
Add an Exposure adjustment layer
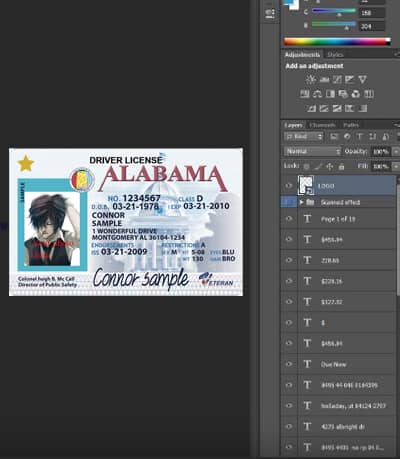click(x=350, y=79)
